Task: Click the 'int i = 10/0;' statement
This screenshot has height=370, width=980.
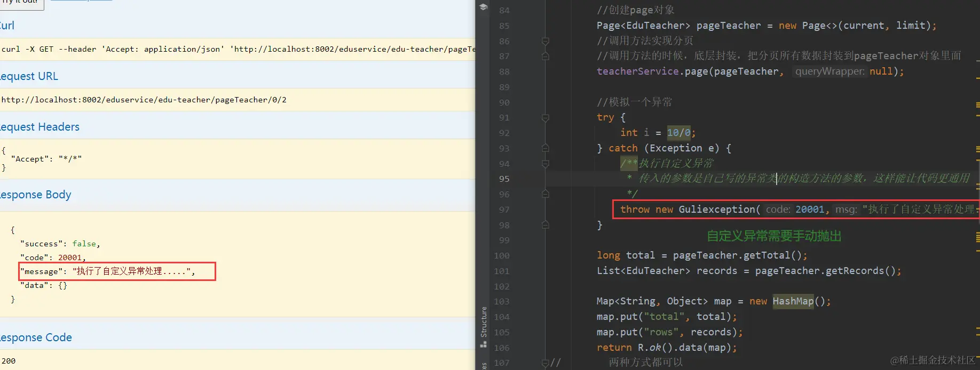Action: tap(658, 133)
